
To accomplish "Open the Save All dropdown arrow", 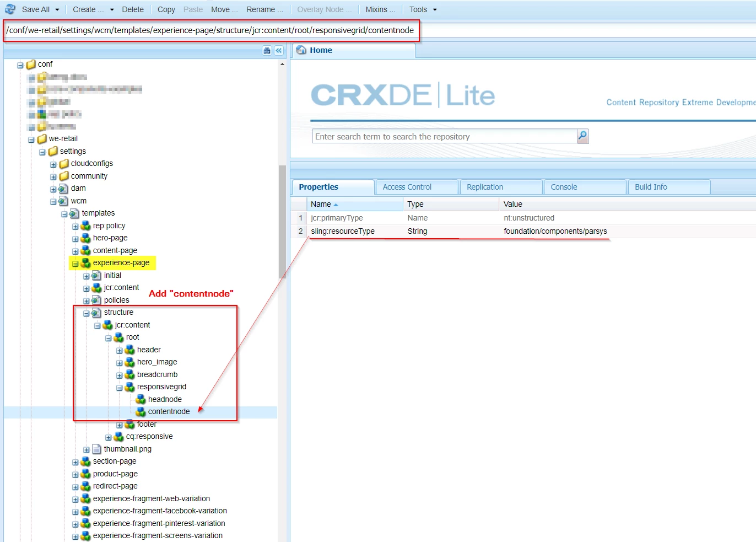I will pos(57,10).
